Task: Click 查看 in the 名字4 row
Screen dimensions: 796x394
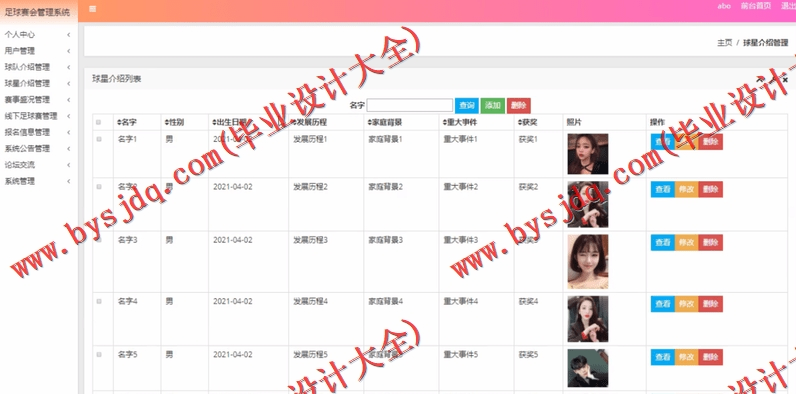Action: point(663,304)
